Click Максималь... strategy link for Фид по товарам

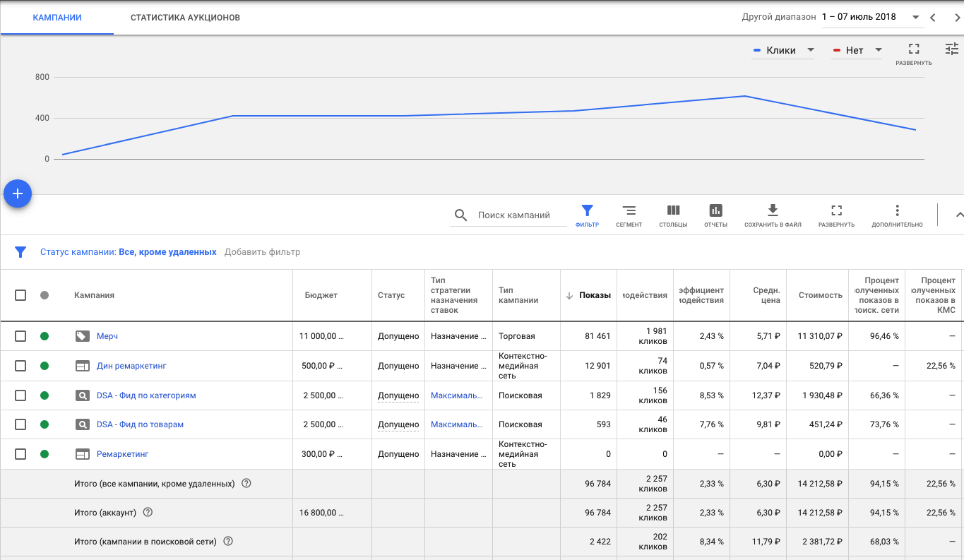(457, 424)
